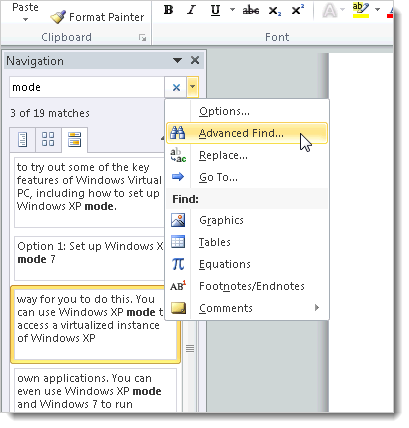Click the Tables grid icon
The width and height of the screenshot is (409, 428).
click(178, 242)
